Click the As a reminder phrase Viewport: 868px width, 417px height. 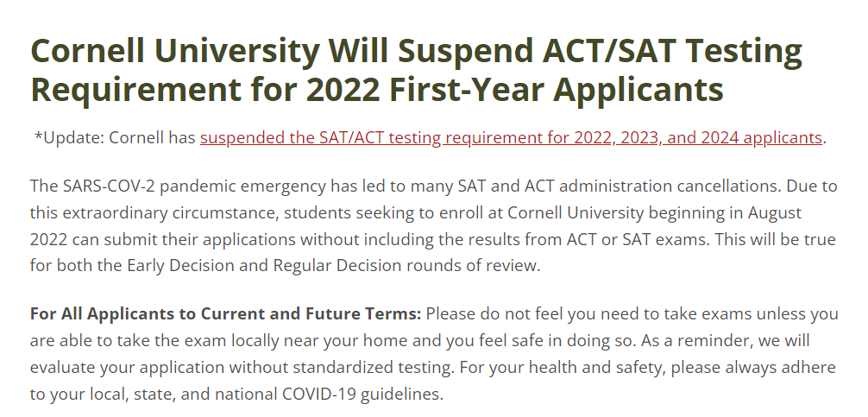(695, 340)
